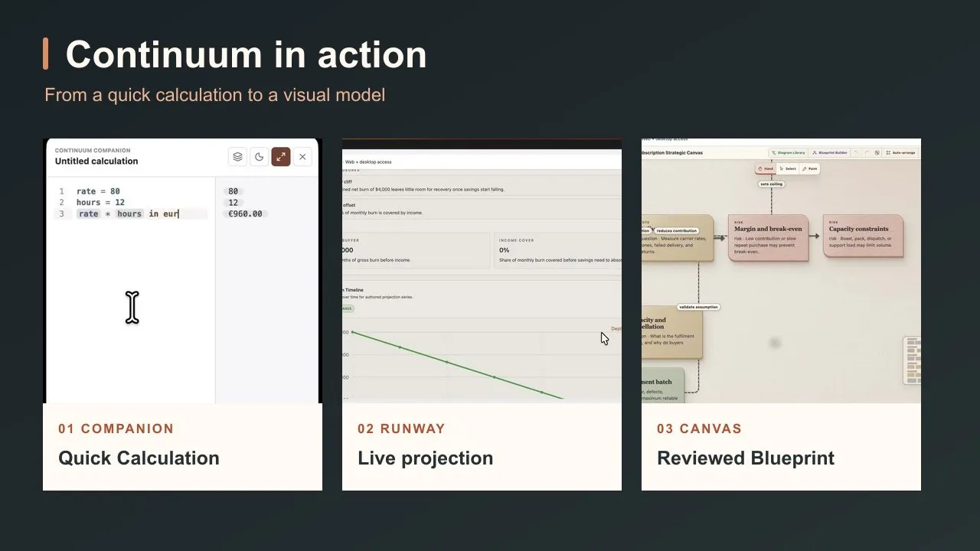Click the 'sets ceiling' connector label
The height and width of the screenshot is (551, 980).
[x=771, y=184]
